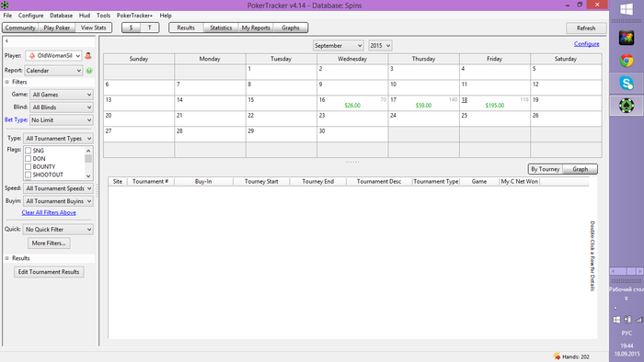644x362 pixels.
Task: Click the colorful puzzle app icon in the sidebar
Action: (627, 38)
